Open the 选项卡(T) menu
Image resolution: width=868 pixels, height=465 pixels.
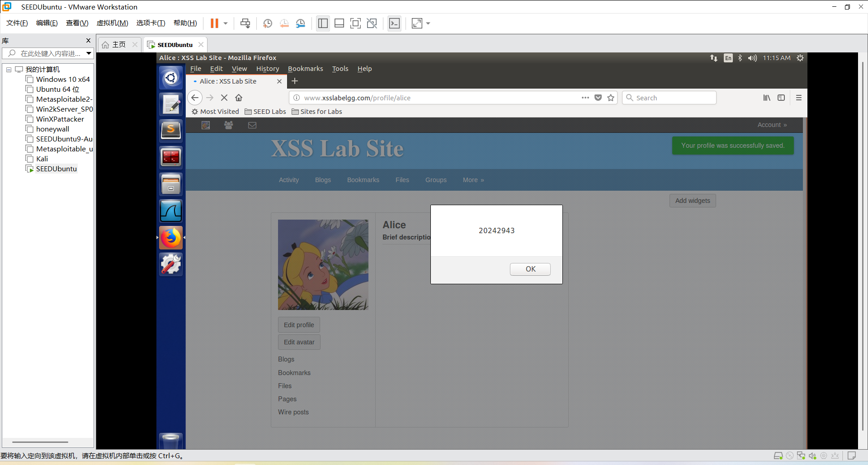151,23
